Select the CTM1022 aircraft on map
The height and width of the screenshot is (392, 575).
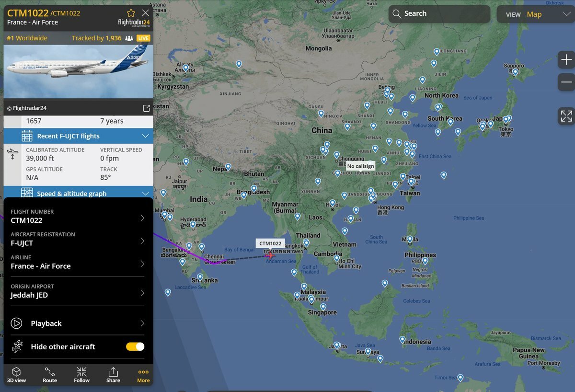pos(270,255)
